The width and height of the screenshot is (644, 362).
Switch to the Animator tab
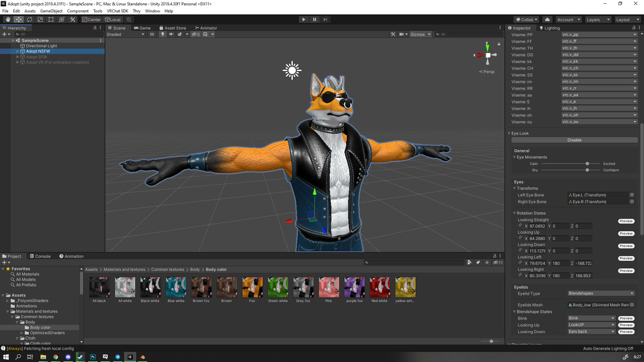pyautogui.click(x=206, y=28)
